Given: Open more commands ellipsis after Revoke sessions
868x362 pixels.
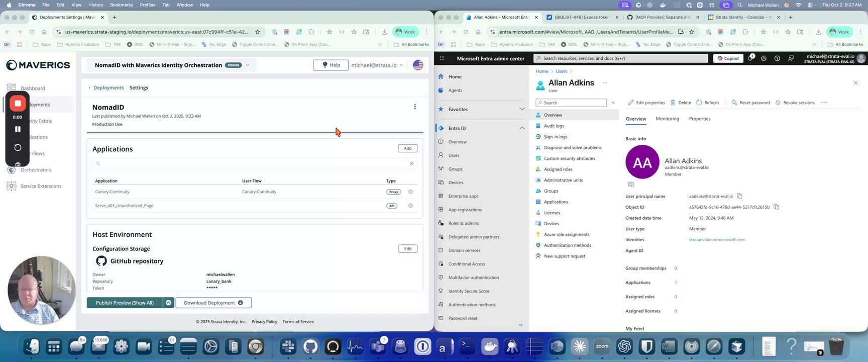Looking at the screenshot, I should (824, 103).
